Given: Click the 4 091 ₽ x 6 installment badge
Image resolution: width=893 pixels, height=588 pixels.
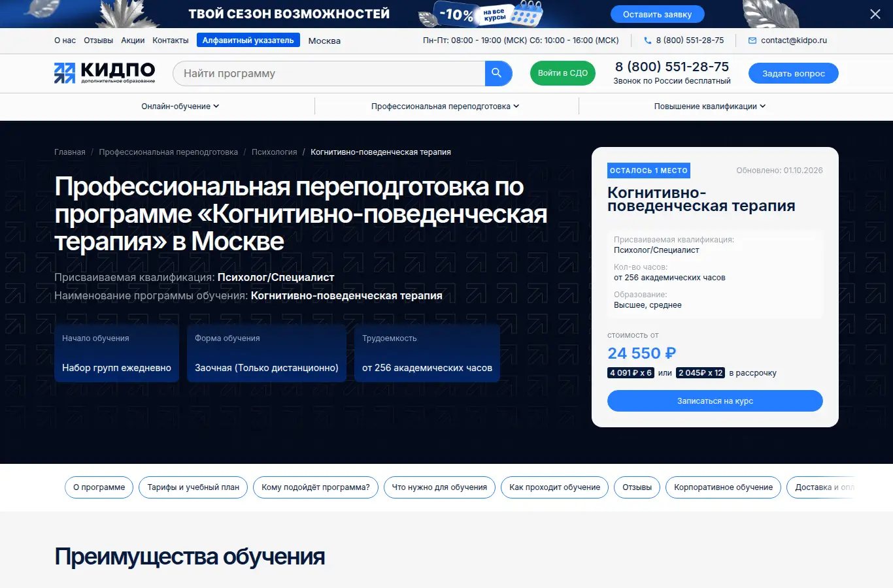Looking at the screenshot, I should click(631, 373).
